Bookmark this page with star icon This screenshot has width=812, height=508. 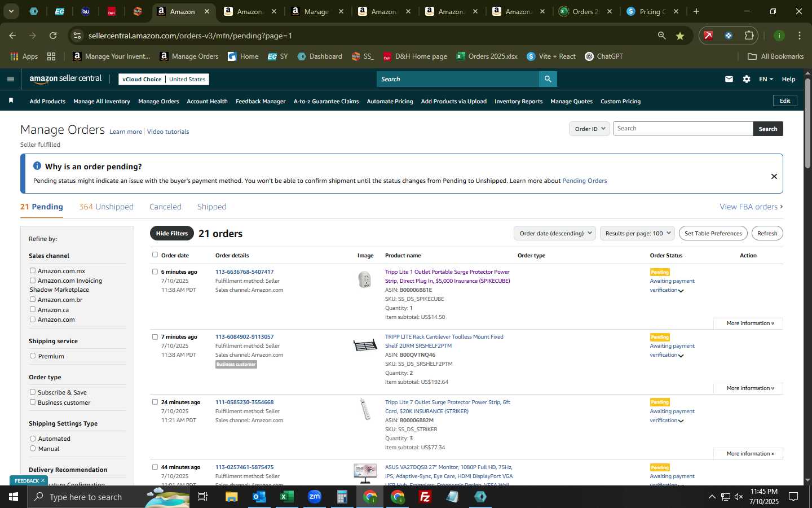[x=680, y=36]
